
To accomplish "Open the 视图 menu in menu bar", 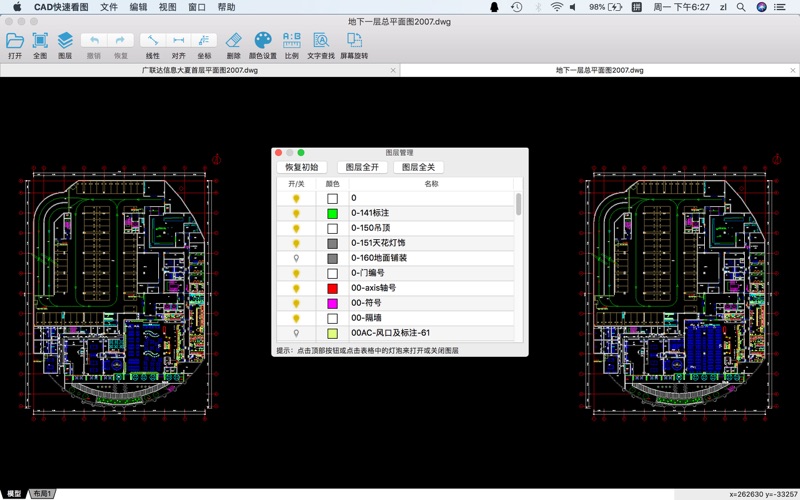I will tap(167, 7).
